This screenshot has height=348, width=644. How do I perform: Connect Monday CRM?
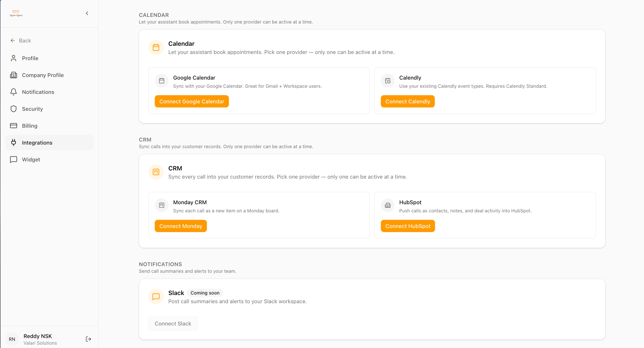[x=181, y=226]
